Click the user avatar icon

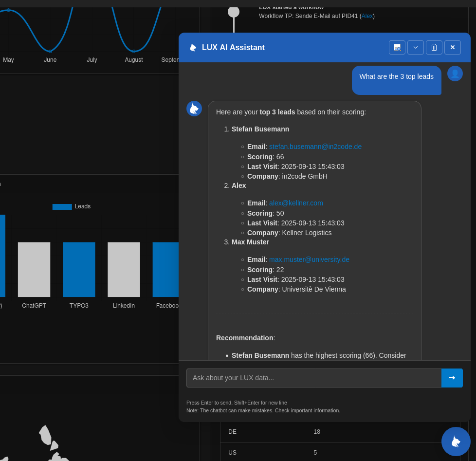tap(455, 74)
